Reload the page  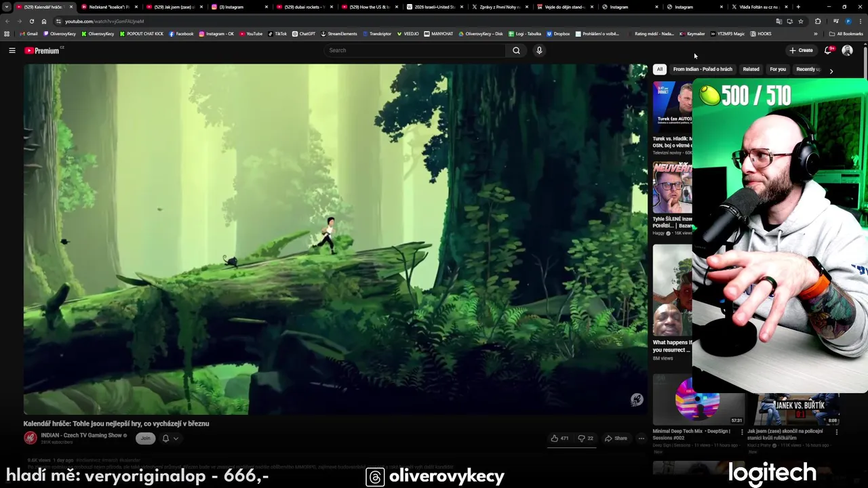(x=31, y=21)
